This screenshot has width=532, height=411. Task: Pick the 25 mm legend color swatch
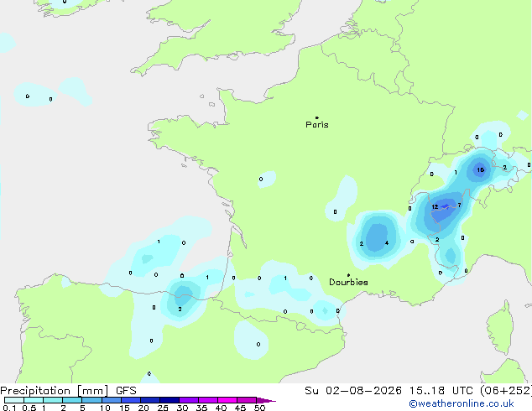pyautogui.click(x=169, y=400)
